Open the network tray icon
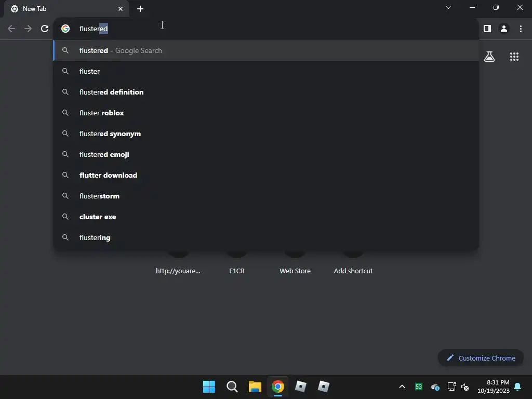The image size is (532, 399). coord(451,387)
